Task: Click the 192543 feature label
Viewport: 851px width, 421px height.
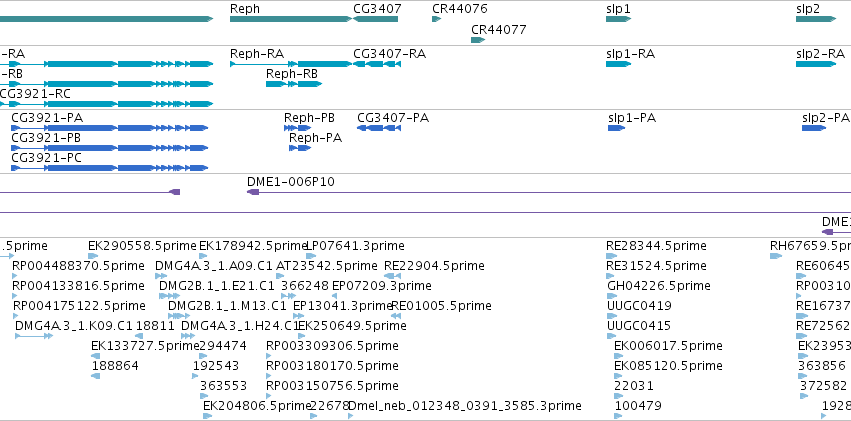Action: click(216, 367)
